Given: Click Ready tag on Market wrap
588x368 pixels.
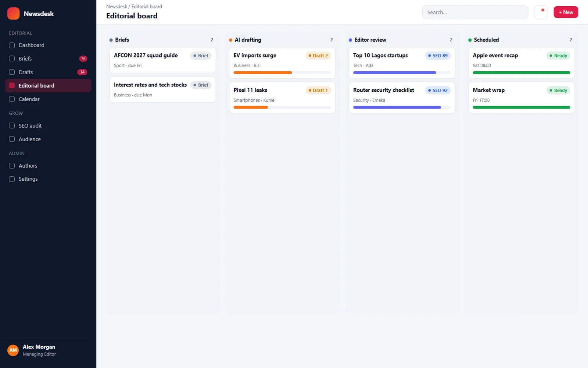Looking at the screenshot, I should (559, 90).
